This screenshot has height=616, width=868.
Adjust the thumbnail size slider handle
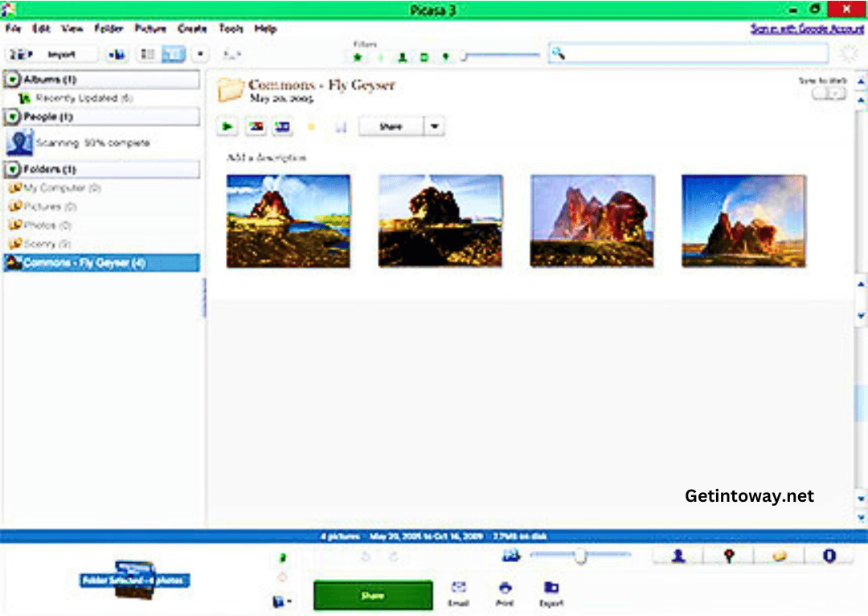580,556
